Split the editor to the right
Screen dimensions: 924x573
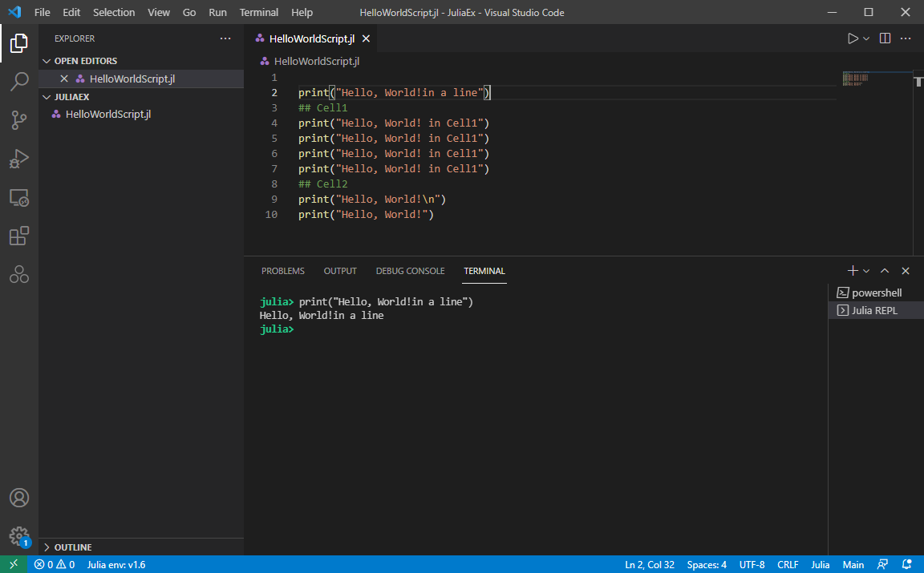tap(885, 38)
